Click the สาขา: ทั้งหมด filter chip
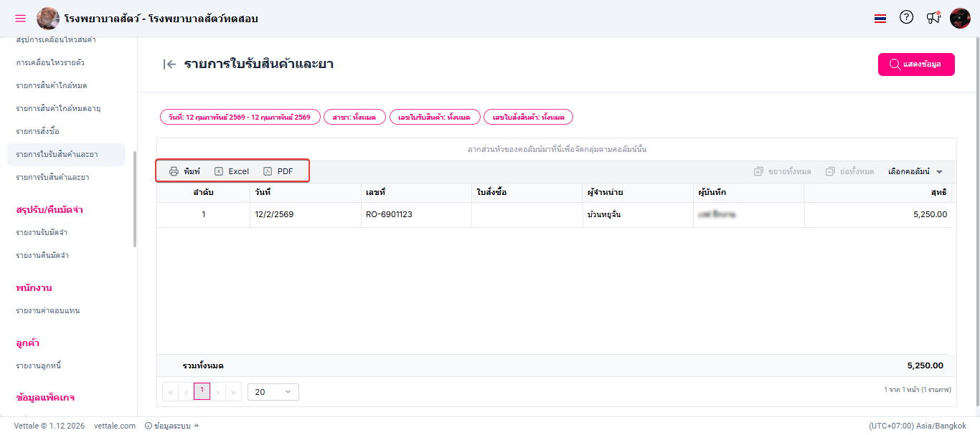The image size is (980, 435). point(354,117)
